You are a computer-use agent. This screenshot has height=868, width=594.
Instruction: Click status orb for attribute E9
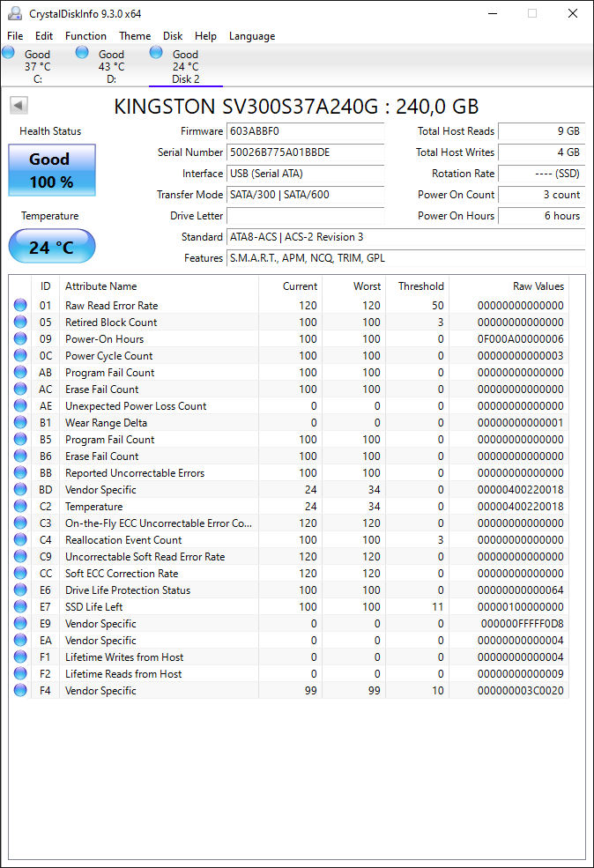pyautogui.click(x=20, y=623)
